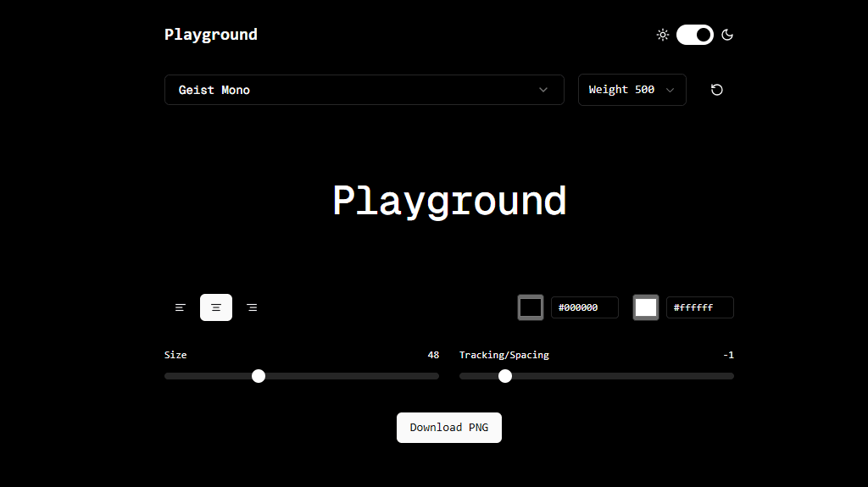
Task: Click the moon dark-mode icon
Action: (727, 35)
